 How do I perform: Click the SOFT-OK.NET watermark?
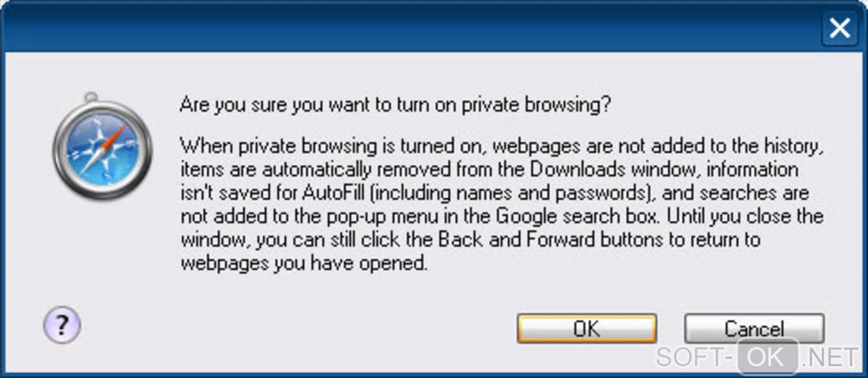click(757, 357)
